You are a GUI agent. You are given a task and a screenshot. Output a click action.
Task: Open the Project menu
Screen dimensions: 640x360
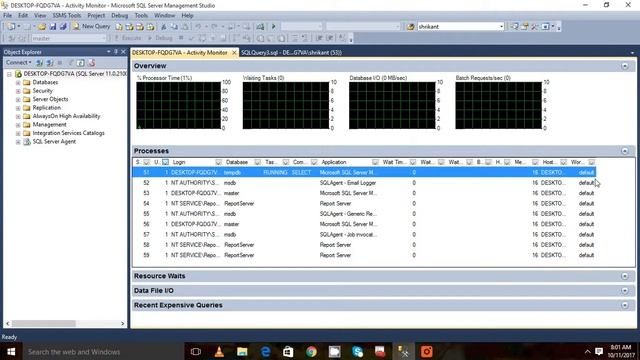(x=96, y=16)
